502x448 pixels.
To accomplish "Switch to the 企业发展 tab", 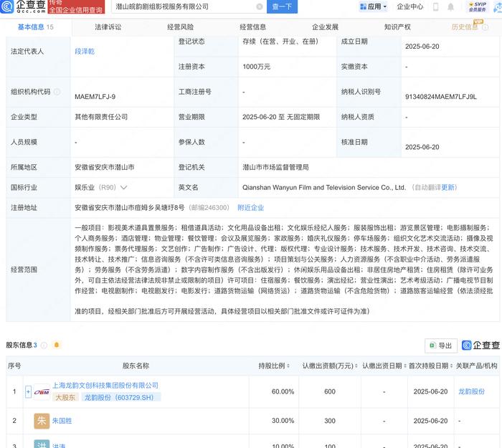I will pos(325,27).
